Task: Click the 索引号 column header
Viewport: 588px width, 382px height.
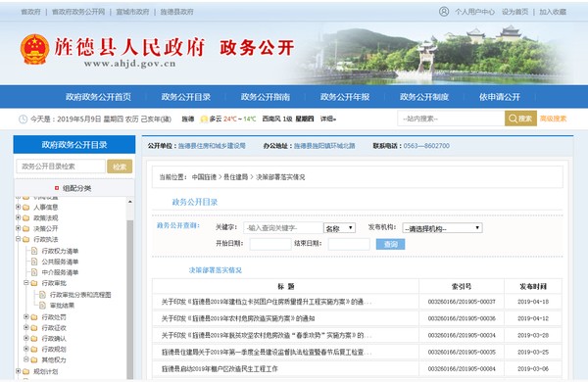Action: tap(462, 286)
